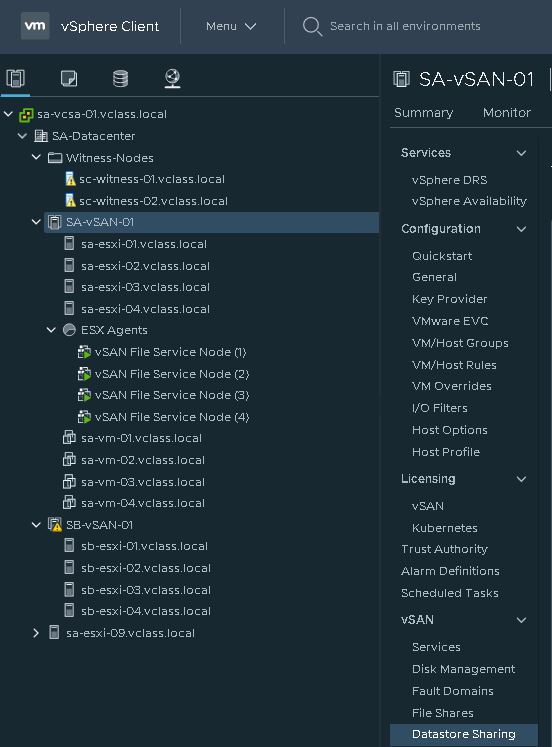The width and height of the screenshot is (552, 747).
Task: Select Datastore Sharing entry
Action: [x=463, y=734]
